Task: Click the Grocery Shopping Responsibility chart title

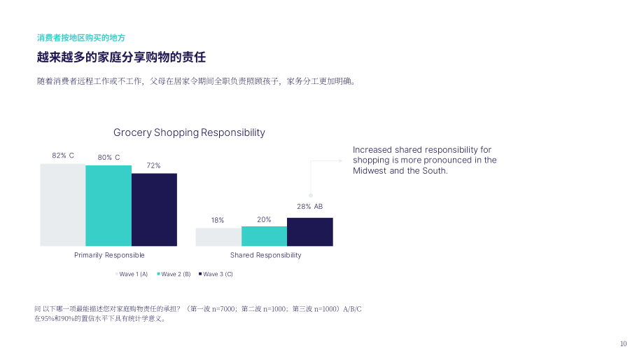Action: 189,132
